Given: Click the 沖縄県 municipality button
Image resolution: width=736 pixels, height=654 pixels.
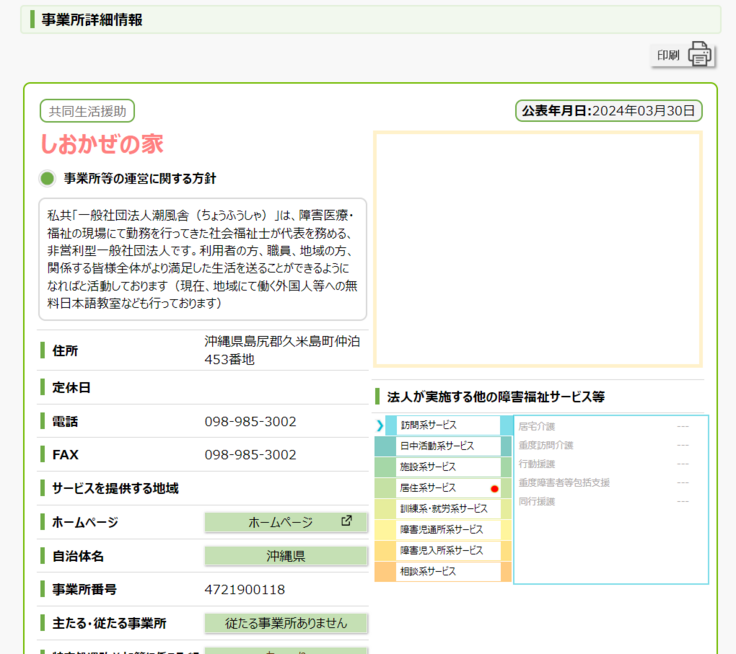Looking at the screenshot, I should click(x=286, y=556).
